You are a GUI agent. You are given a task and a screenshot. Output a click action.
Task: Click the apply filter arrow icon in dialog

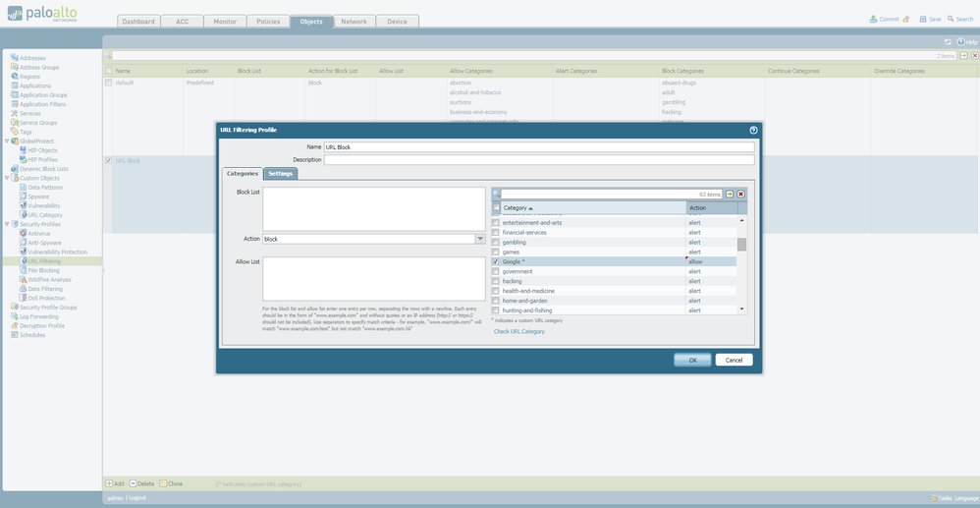(x=730, y=195)
